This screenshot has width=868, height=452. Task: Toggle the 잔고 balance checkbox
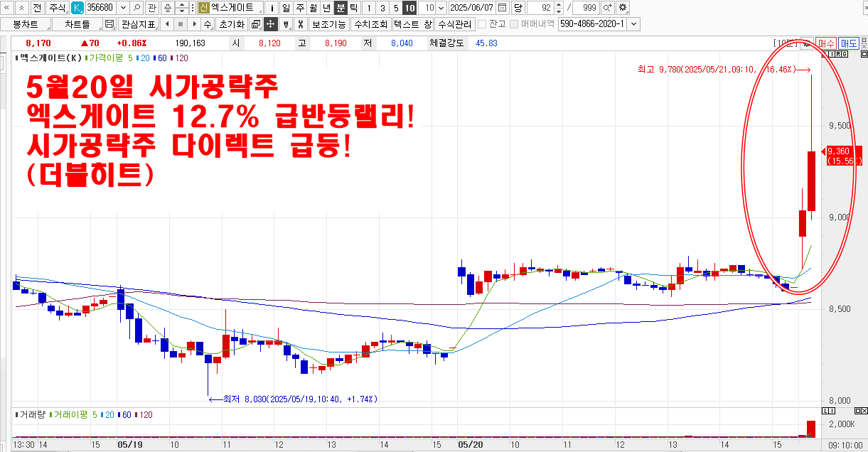click(x=482, y=24)
